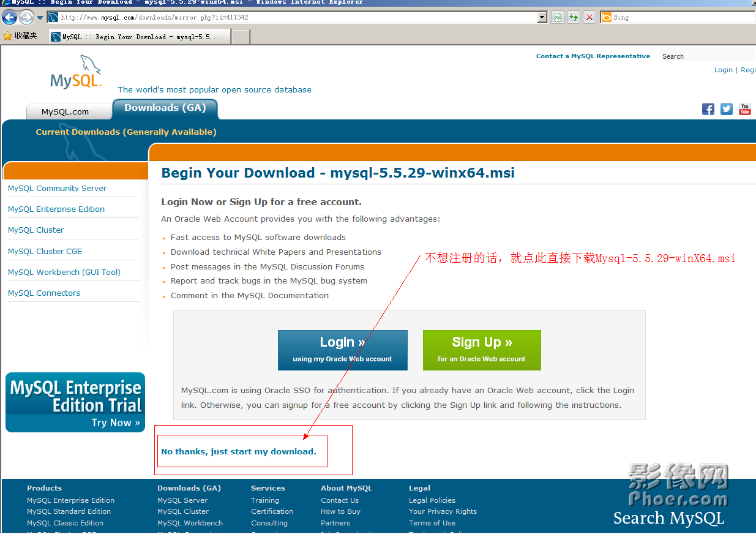Click the Login link at top right
Image resolution: width=756 pixels, height=534 pixels.
[x=724, y=70]
